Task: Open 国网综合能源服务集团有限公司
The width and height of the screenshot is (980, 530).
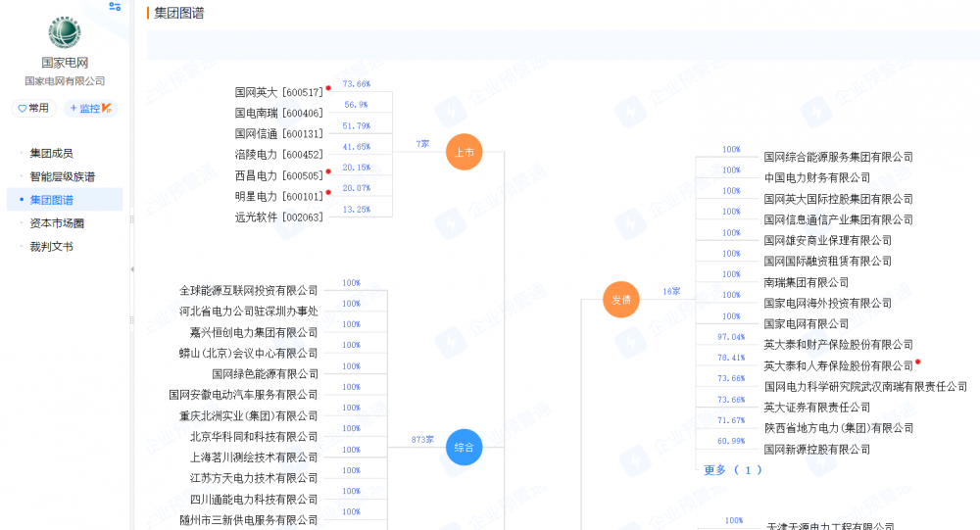Action: coord(838,157)
